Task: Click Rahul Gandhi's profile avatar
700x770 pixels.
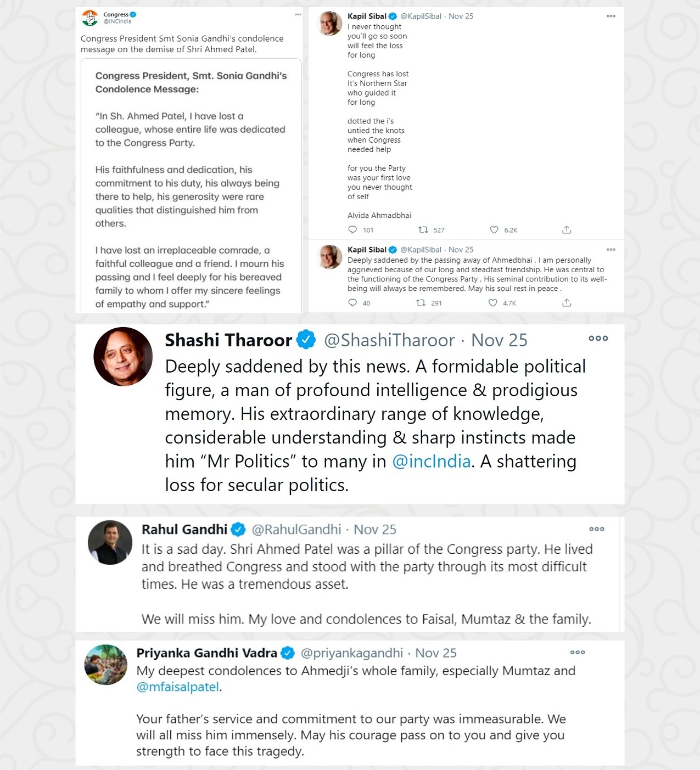Action: [x=110, y=542]
